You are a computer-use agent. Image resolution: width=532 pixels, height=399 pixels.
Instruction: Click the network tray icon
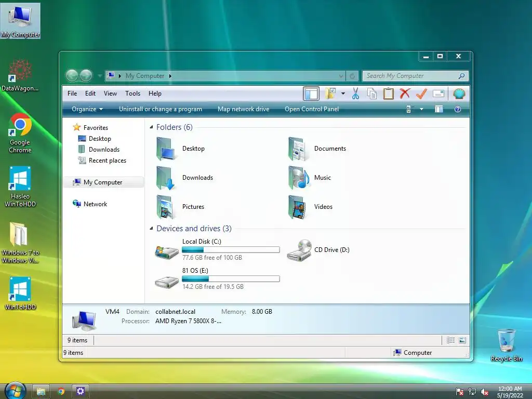point(472,392)
